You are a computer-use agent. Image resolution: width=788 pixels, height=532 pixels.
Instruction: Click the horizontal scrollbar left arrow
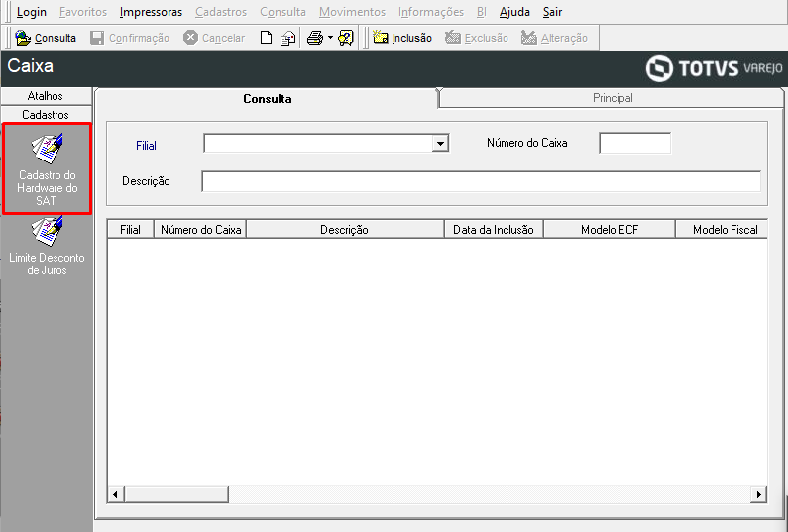point(116,494)
